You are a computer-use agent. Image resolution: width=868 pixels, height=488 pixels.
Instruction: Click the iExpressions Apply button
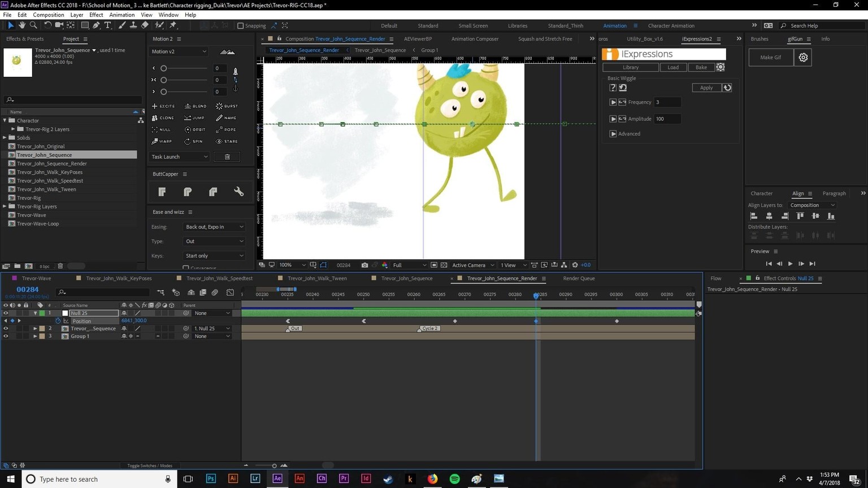(x=706, y=88)
